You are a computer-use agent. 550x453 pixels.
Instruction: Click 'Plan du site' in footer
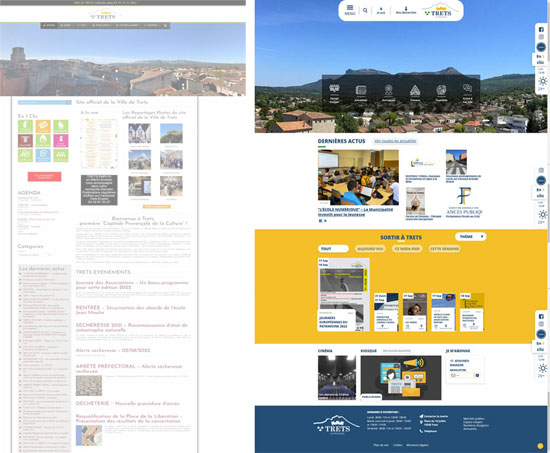381,445
